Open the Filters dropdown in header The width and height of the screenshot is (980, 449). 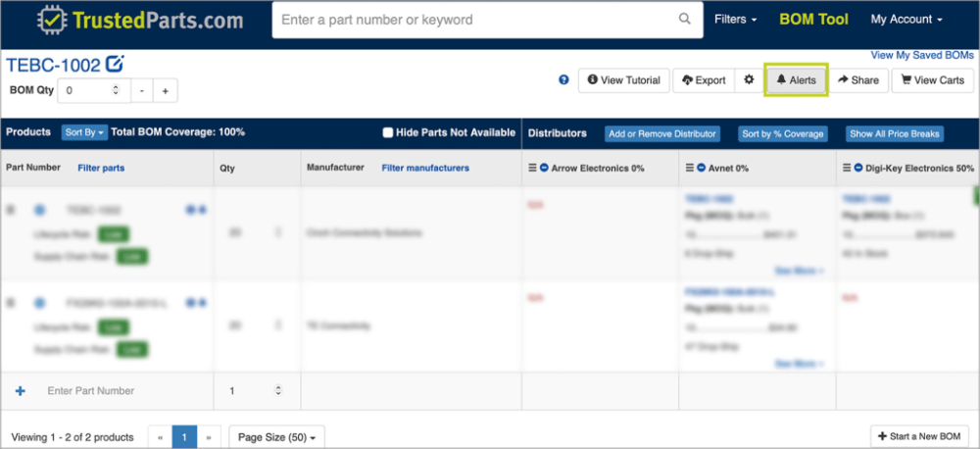[x=735, y=20]
